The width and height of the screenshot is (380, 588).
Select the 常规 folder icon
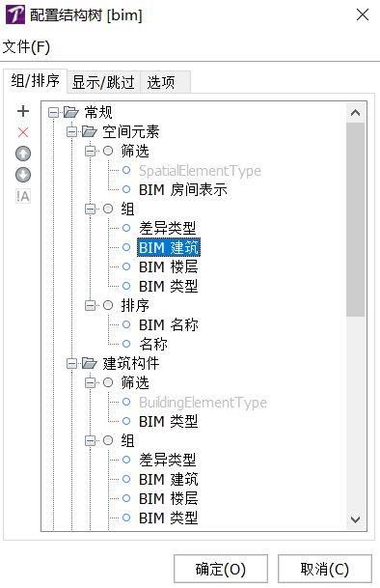[71, 112]
